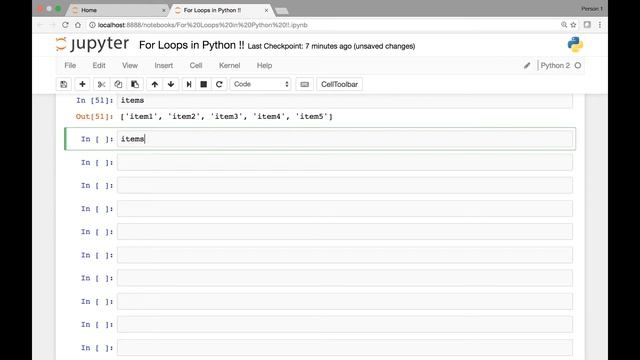Viewport: 640px width, 360px height.
Task: Open cell type Code dropdown
Action: (260, 84)
